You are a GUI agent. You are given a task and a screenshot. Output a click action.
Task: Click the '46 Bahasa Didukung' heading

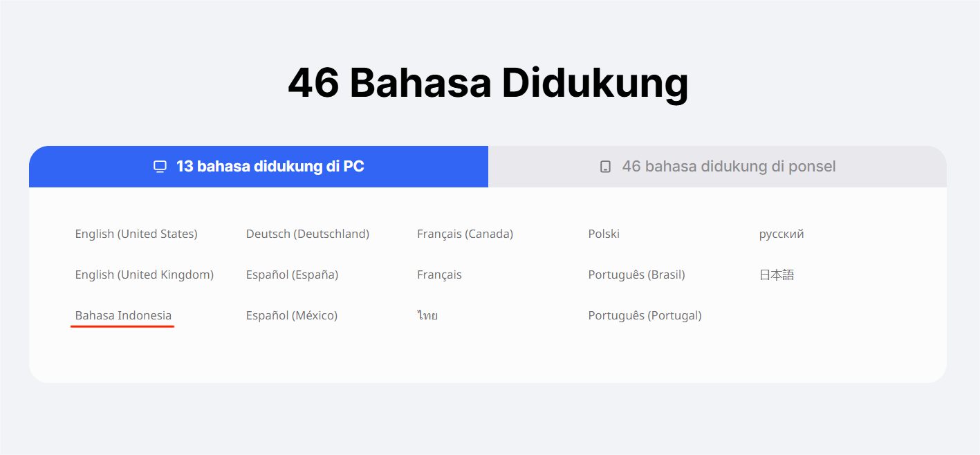point(489,82)
